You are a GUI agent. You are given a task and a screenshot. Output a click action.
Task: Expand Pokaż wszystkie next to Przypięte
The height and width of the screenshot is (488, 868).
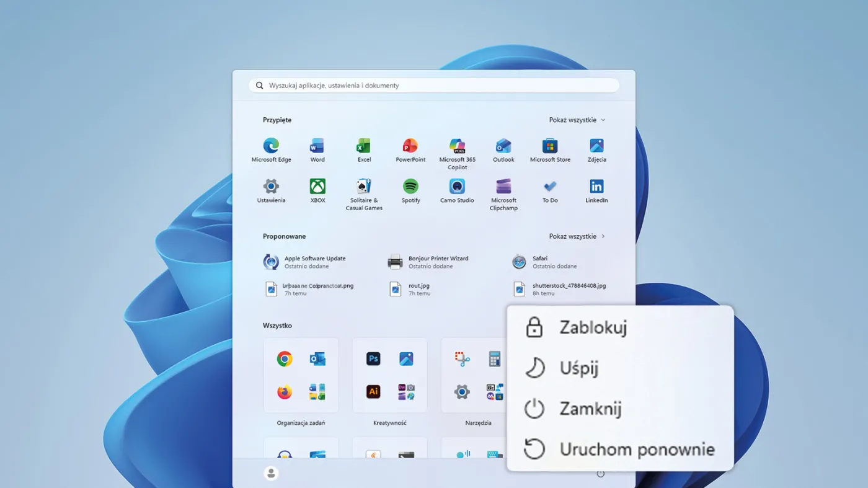point(577,120)
